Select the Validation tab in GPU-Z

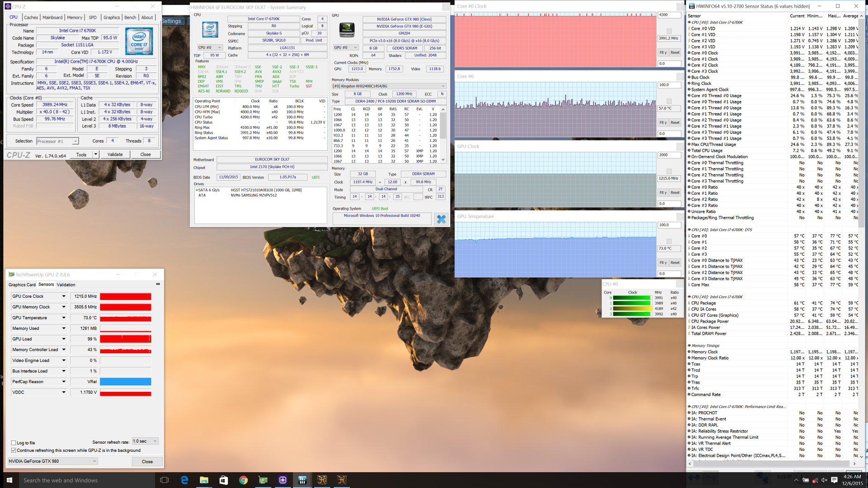(66, 285)
